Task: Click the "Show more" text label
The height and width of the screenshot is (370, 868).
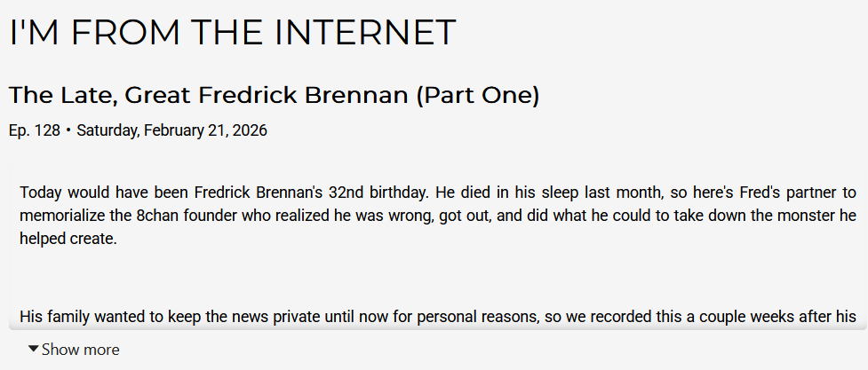Action: click(x=80, y=350)
